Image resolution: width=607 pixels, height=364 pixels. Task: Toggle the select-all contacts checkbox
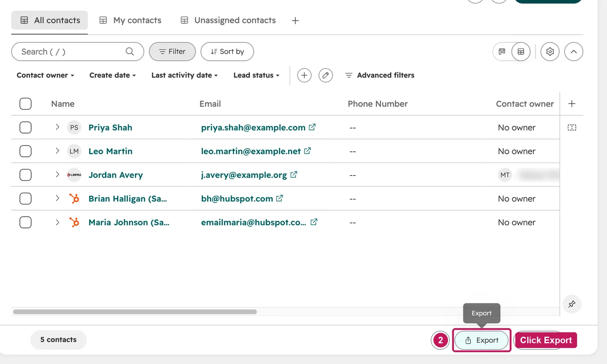(x=26, y=104)
